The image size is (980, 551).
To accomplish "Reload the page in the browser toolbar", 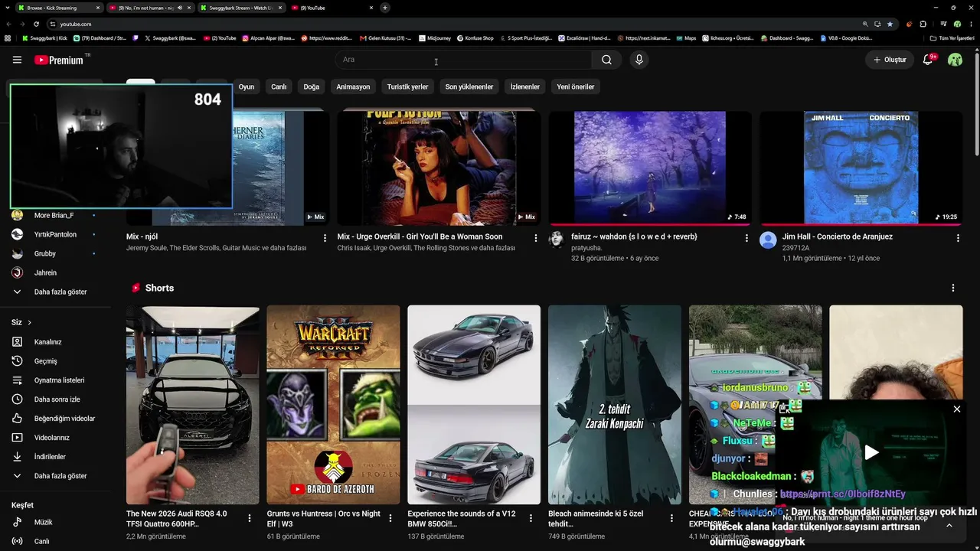I will 36,24.
